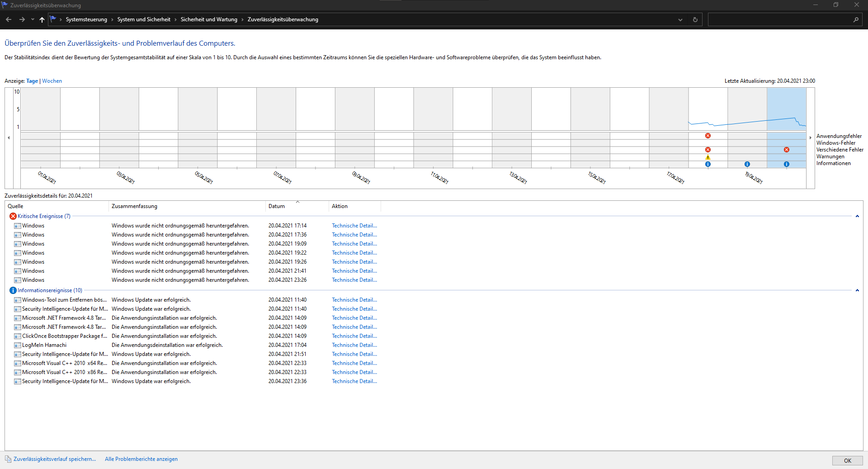The height and width of the screenshot is (469, 868).
Task: Open technical details for 19:09 Windows event
Action: [354, 244]
